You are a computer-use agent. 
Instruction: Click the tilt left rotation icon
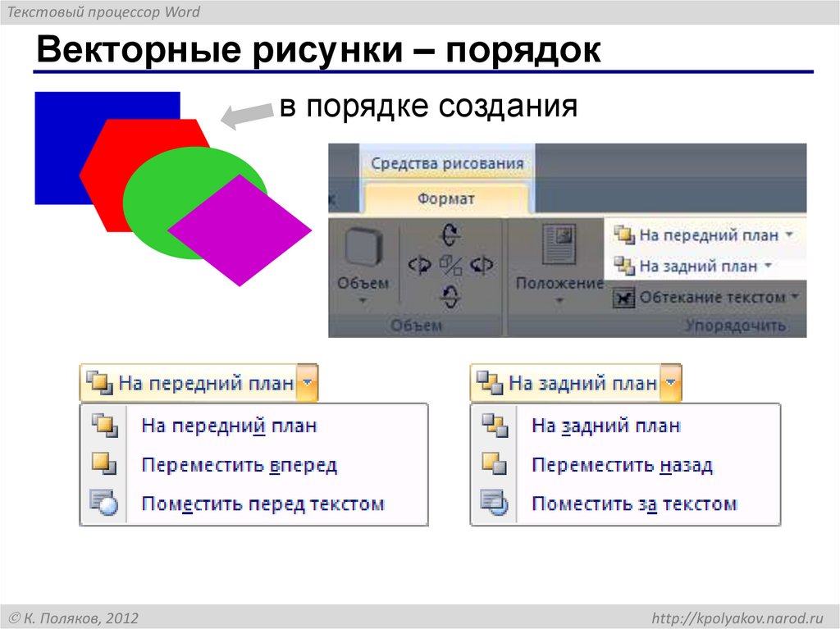tap(421, 265)
